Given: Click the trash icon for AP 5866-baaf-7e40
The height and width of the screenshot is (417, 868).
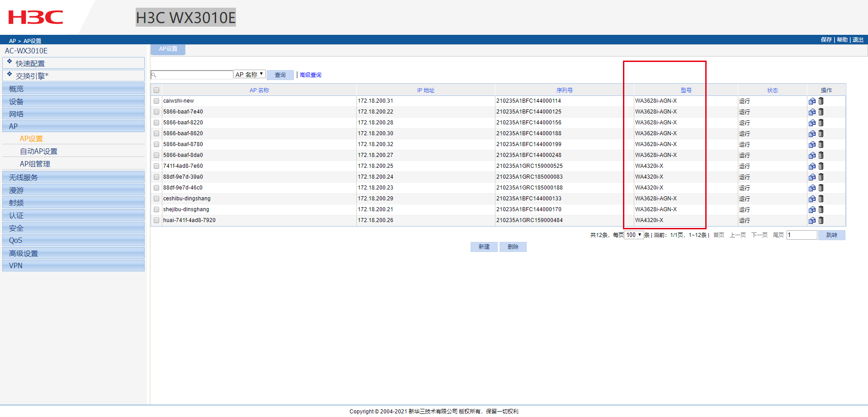Looking at the screenshot, I should pyautogui.click(x=821, y=112).
